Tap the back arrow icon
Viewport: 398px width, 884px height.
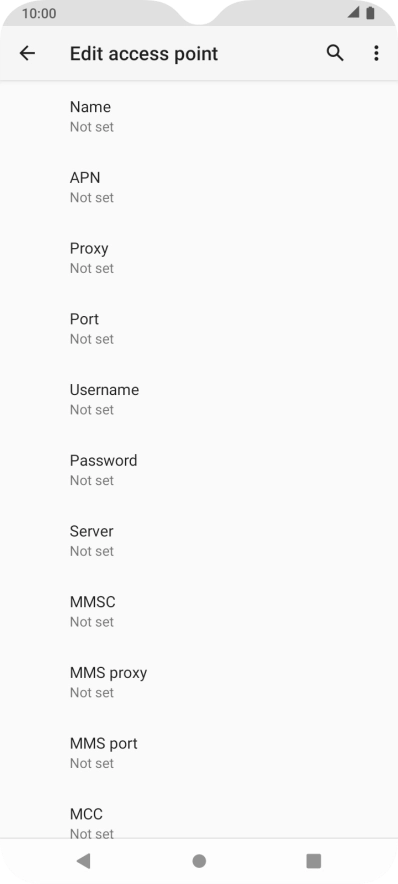pyautogui.click(x=27, y=54)
